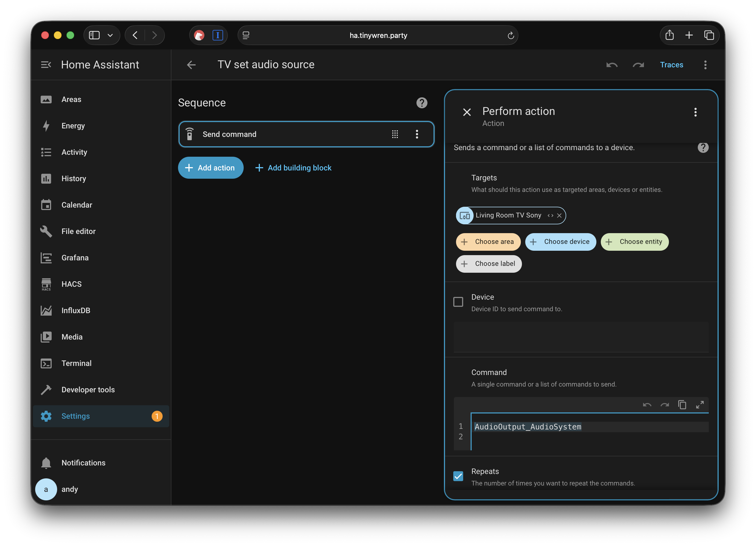Click the Add action button
This screenshot has width=756, height=546.
pos(211,167)
